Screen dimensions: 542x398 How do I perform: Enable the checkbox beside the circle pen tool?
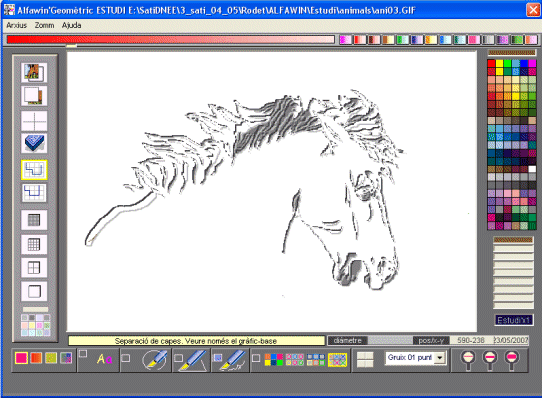[126, 358]
